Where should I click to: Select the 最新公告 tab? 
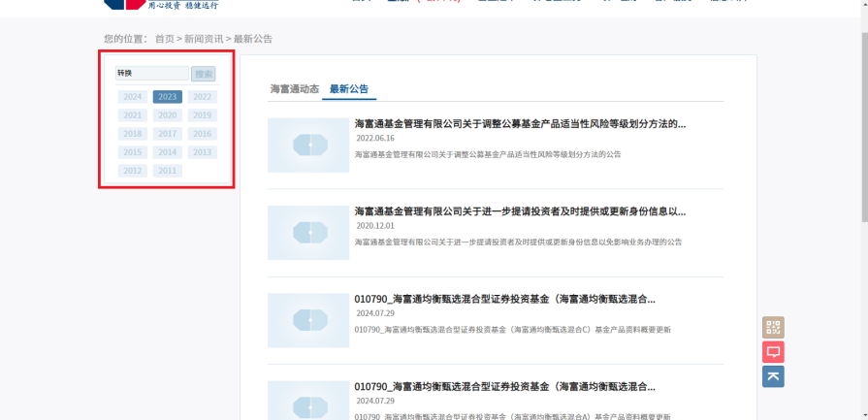pos(349,89)
